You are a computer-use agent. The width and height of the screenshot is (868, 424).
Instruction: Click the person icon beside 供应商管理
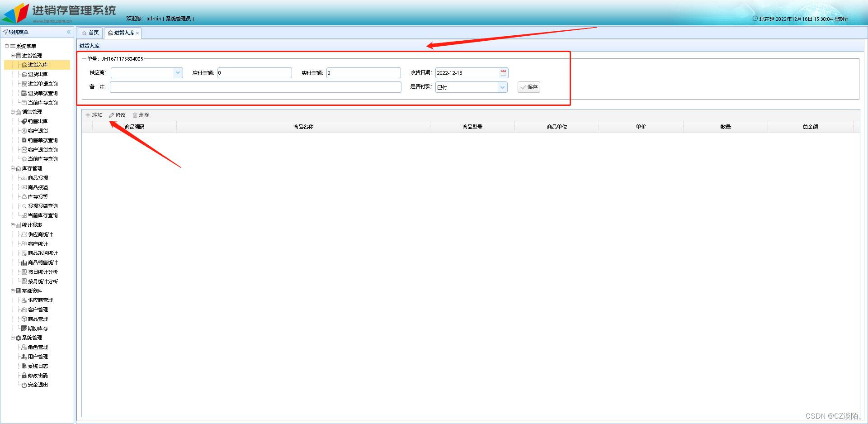point(24,300)
